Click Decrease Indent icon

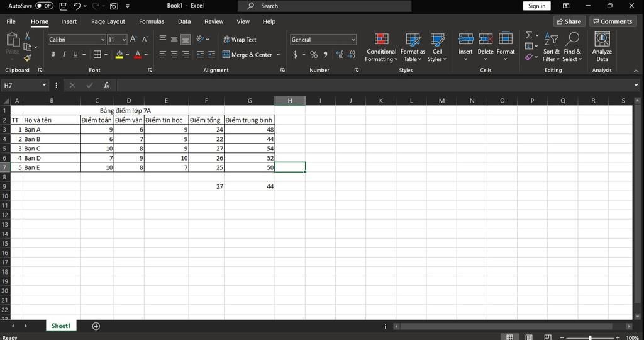[200, 54]
